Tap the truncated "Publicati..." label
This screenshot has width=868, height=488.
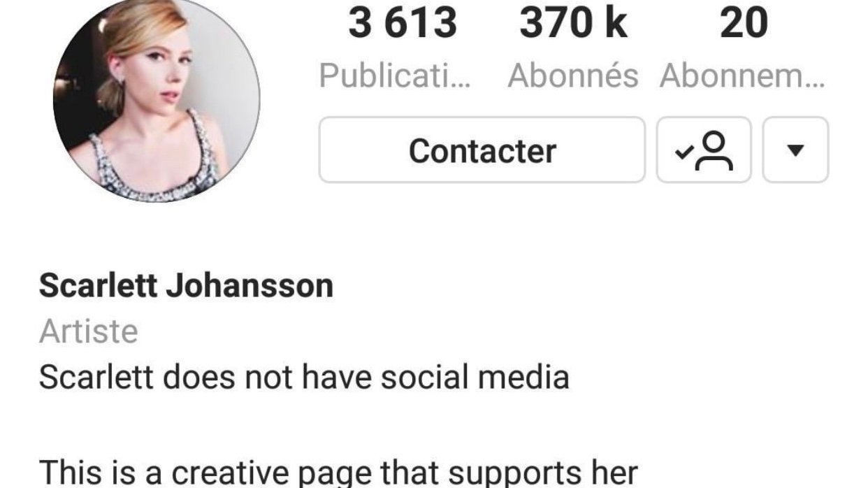[x=396, y=76]
